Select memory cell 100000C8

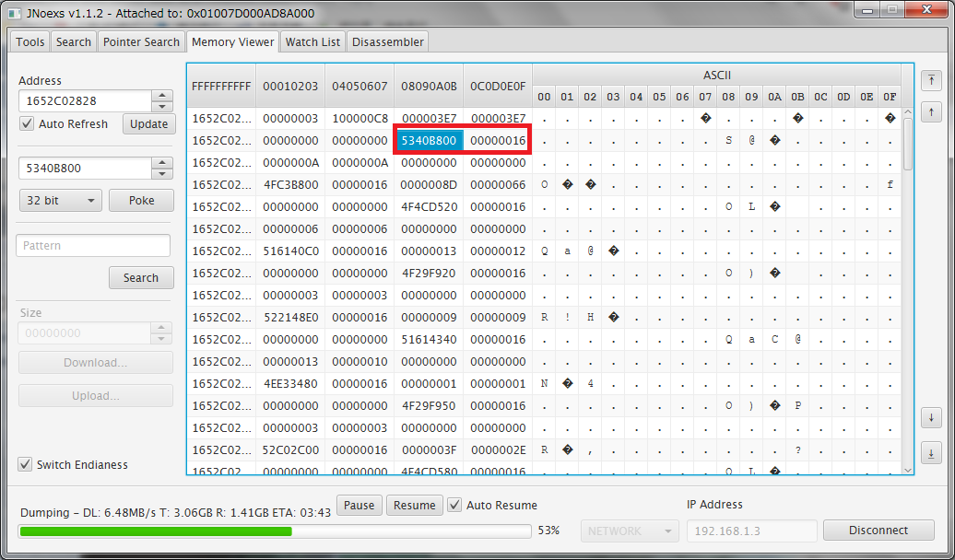[x=360, y=119]
